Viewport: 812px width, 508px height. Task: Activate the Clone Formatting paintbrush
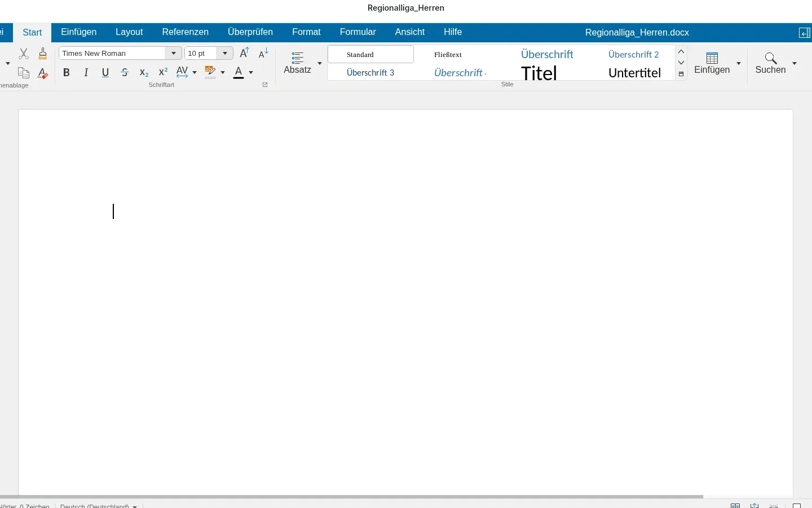(43, 54)
